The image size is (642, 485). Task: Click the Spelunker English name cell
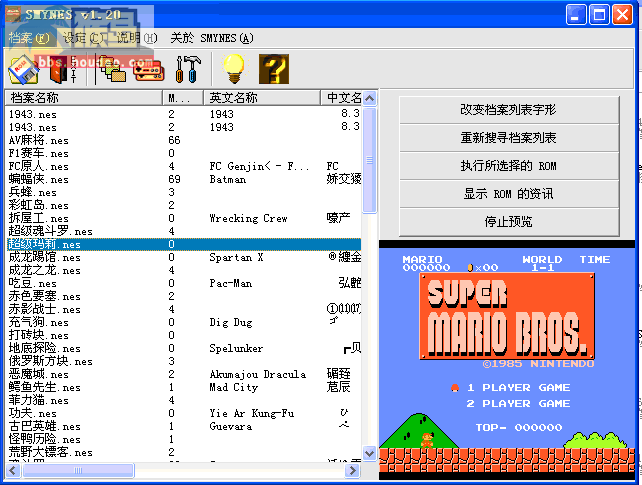click(236, 349)
